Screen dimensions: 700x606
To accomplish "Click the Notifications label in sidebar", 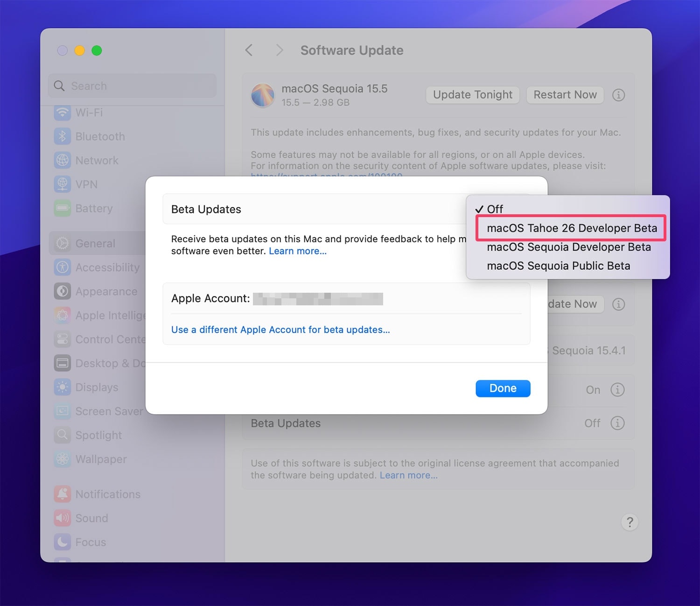I will coord(108,494).
